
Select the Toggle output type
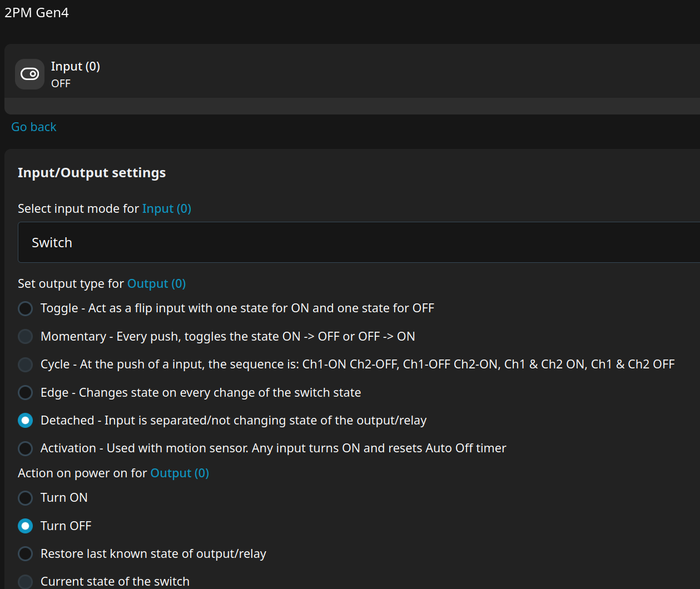[x=26, y=308]
